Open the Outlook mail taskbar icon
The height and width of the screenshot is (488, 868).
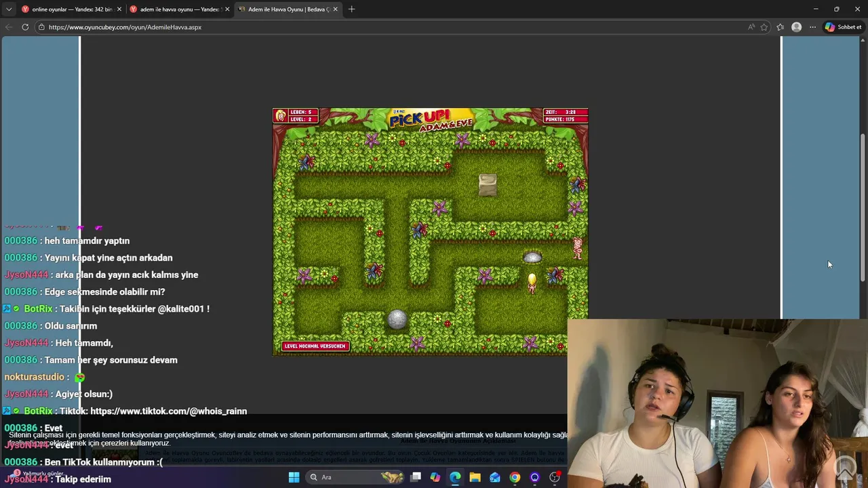click(x=495, y=477)
